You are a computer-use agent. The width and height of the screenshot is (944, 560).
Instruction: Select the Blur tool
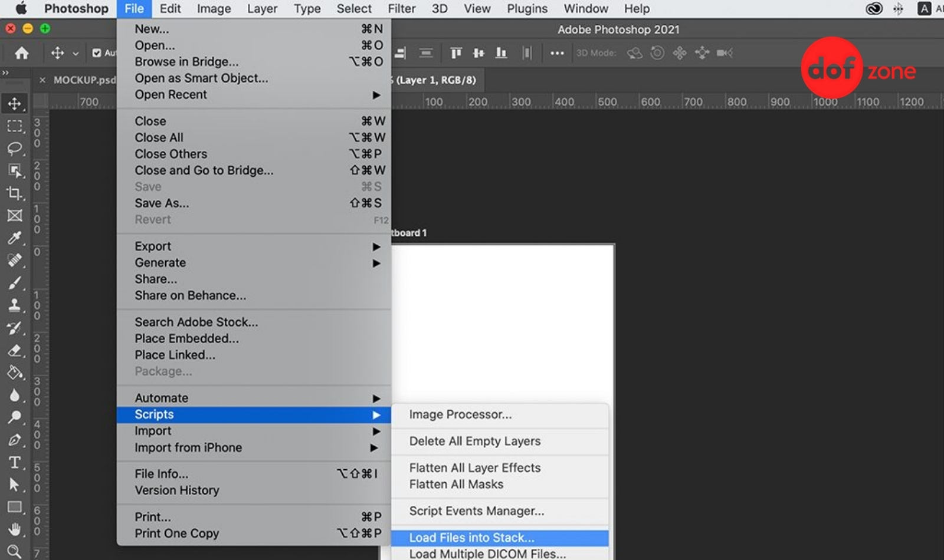15,395
